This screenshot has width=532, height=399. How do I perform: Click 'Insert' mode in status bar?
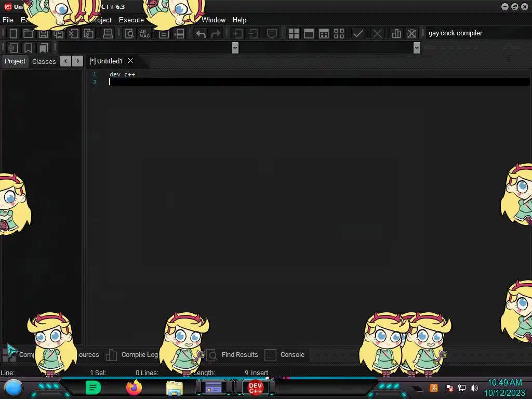tap(259, 373)
